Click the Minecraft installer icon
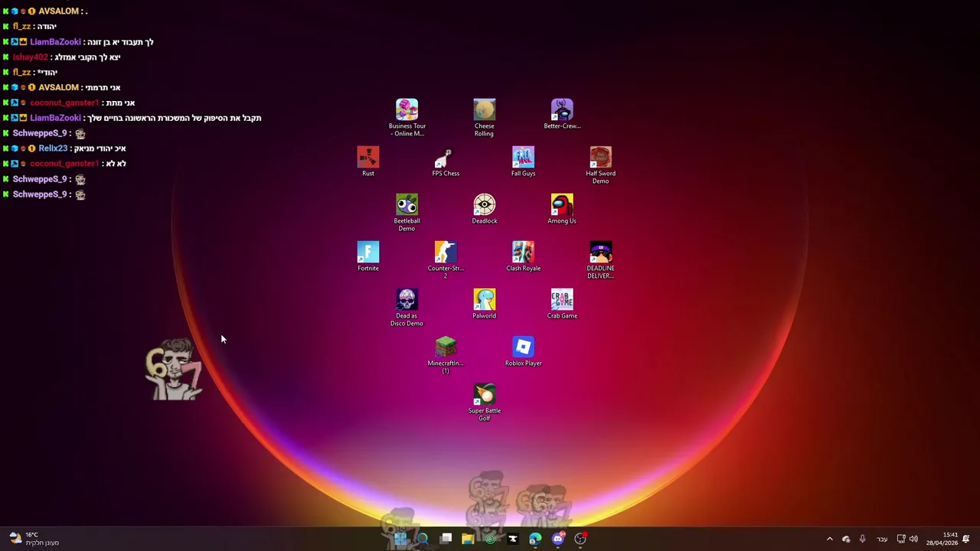Screen dimensions: 980x551 (446, 355)
